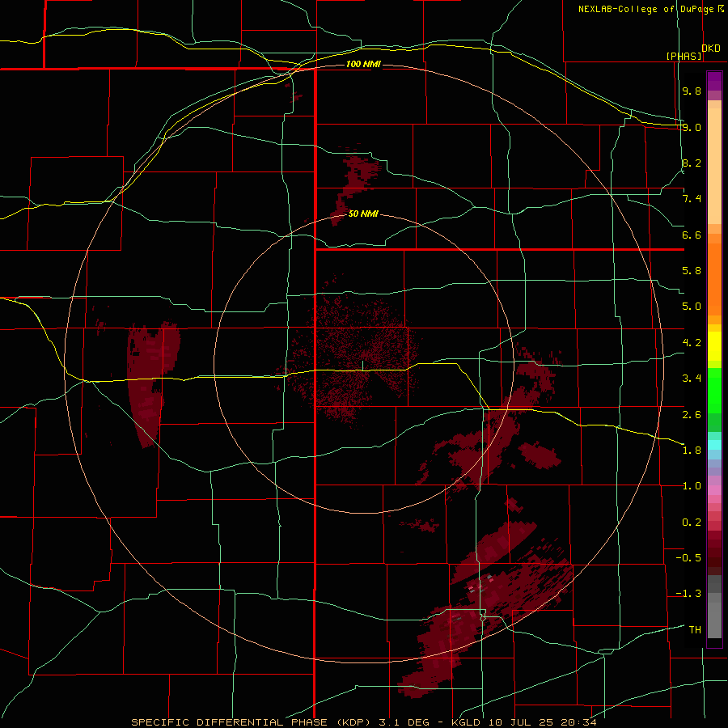The width and height of the screenshot is (728, 728).
Task: Click the 6.6 color scale value
Action: (x=692, y=235)
